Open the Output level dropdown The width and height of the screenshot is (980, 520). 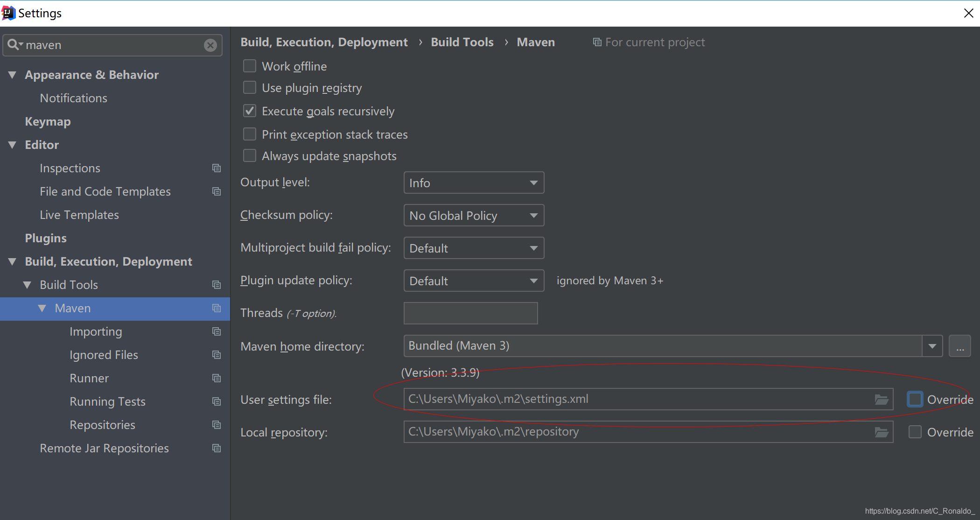click(x=474, y=183)
